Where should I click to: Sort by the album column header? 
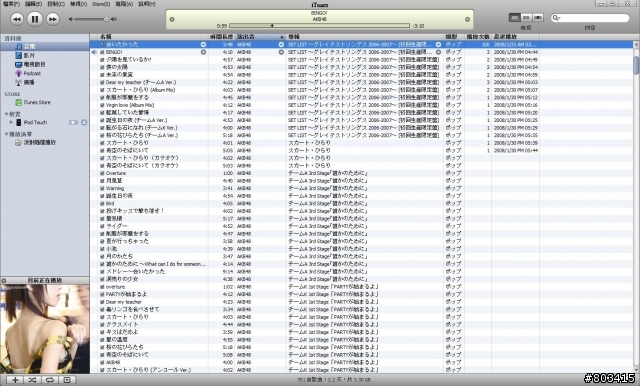[365, 37]
